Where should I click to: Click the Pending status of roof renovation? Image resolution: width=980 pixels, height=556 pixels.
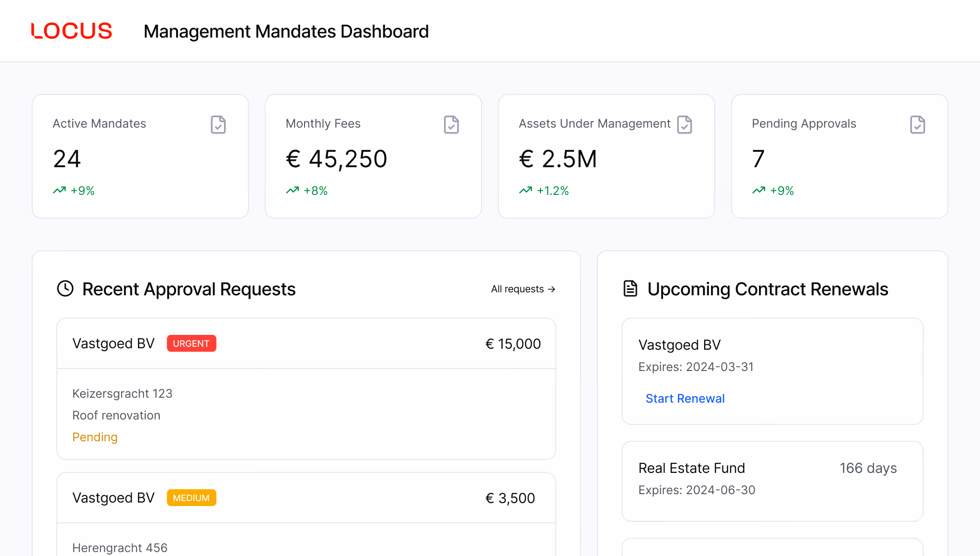click(95, 437)
